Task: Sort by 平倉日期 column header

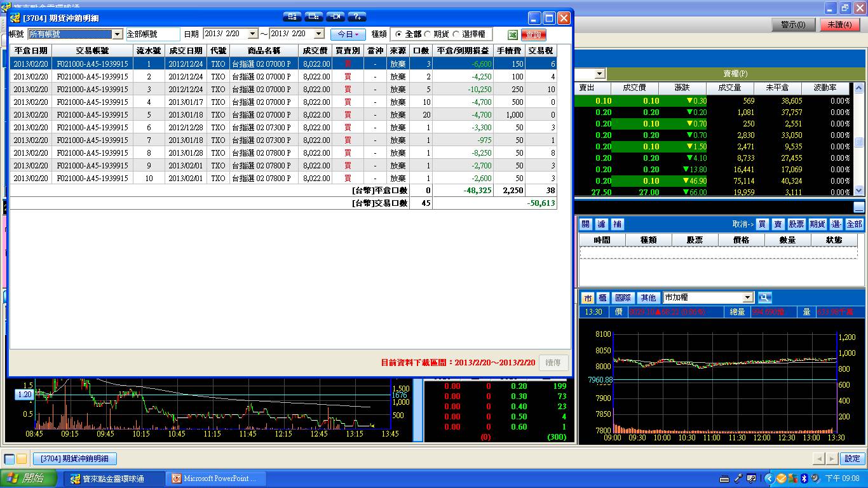Action: point(31,51)
